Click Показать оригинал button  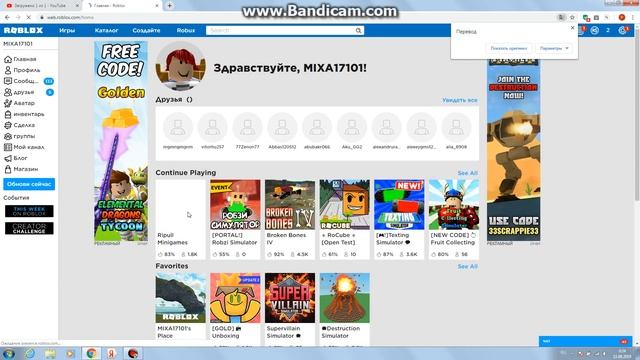tap(509, 48)
